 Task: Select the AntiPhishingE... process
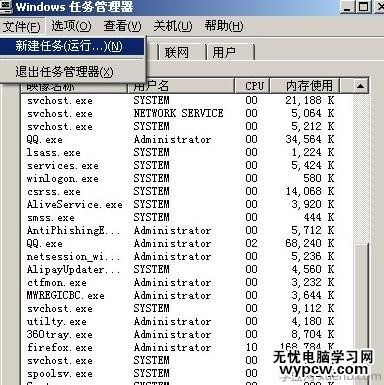pyautogui.click(x=187, y=230)
